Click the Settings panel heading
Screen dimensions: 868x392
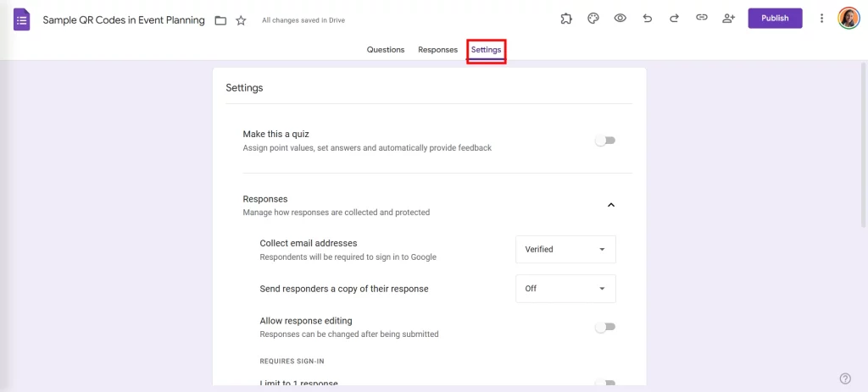[x=244, y=87]
